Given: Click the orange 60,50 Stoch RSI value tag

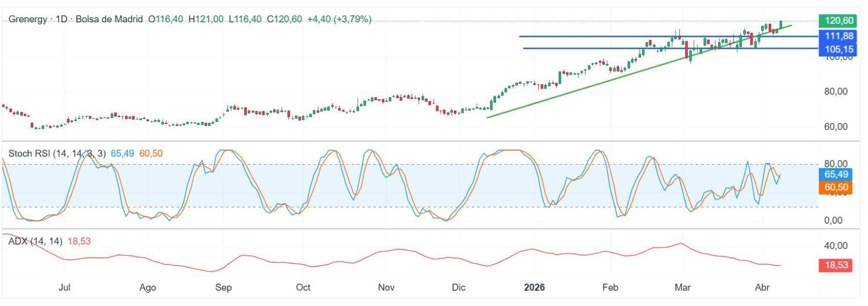Looking at the screenshot, I should [x=835, y=188].
